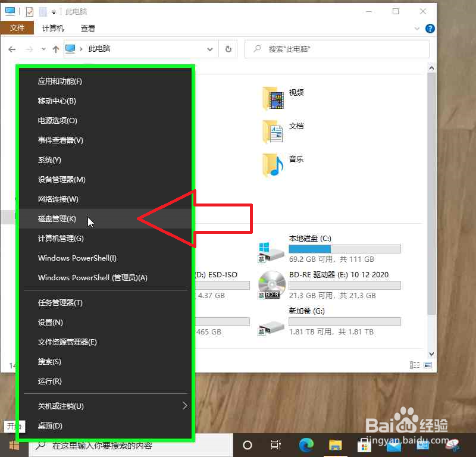Open the quick access toolbar customize dropdown

click(x=54, y=12)
